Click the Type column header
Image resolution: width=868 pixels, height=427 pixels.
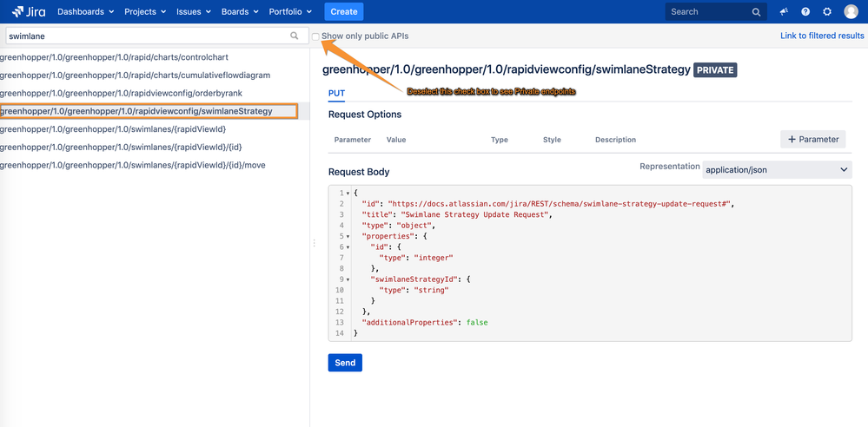(x=500, y=140)
